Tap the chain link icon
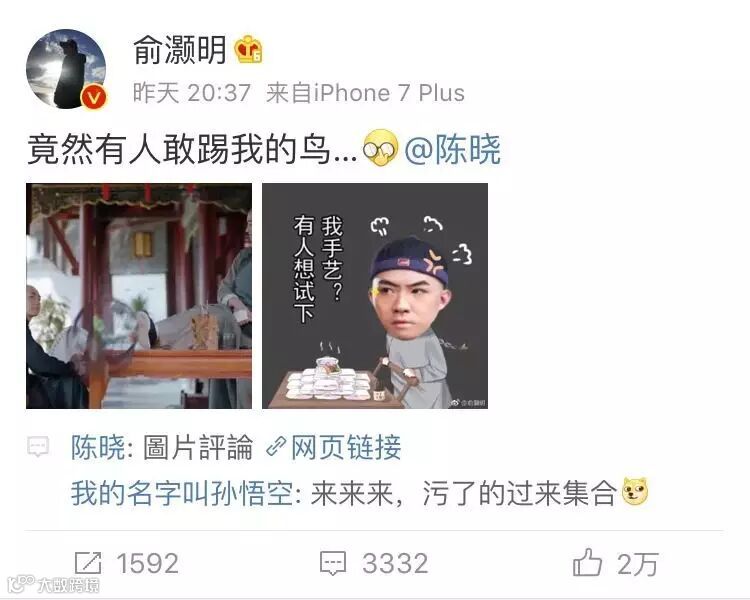The image size is (750, 600). (276, 447)
